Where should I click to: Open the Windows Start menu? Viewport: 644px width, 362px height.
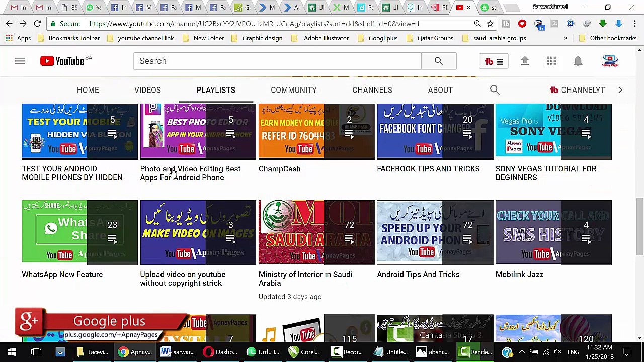(x=12, y=352)
